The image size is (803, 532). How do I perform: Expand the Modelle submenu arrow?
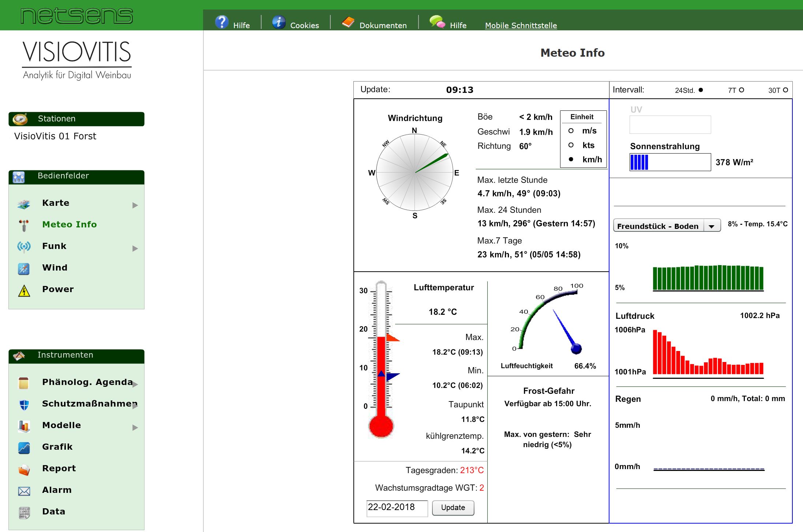(x=135, y=427)
